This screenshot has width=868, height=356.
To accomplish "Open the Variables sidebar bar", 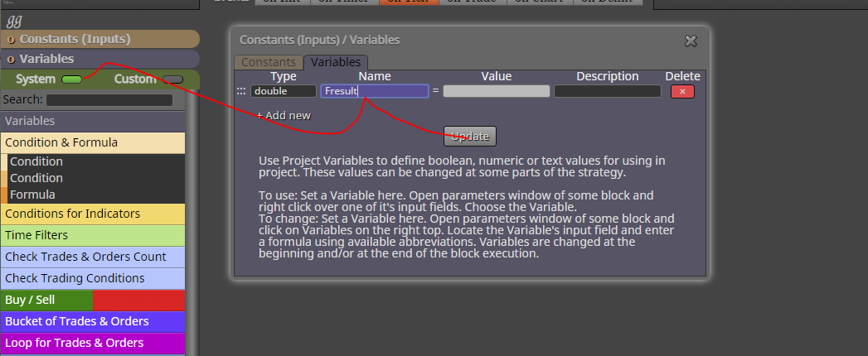I will 99,59.
